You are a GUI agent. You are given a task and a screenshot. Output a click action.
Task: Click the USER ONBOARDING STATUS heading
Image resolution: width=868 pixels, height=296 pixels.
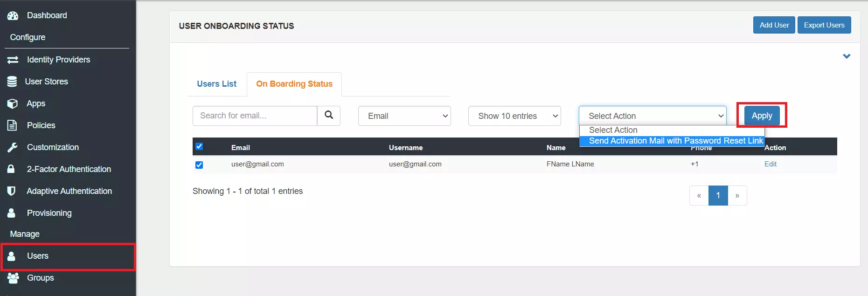pos(236,26)
